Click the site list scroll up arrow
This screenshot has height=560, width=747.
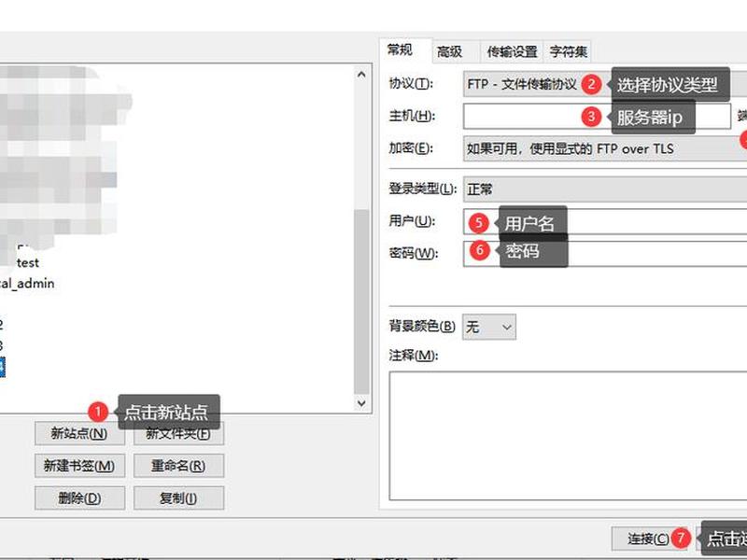(x=361, y=75)
